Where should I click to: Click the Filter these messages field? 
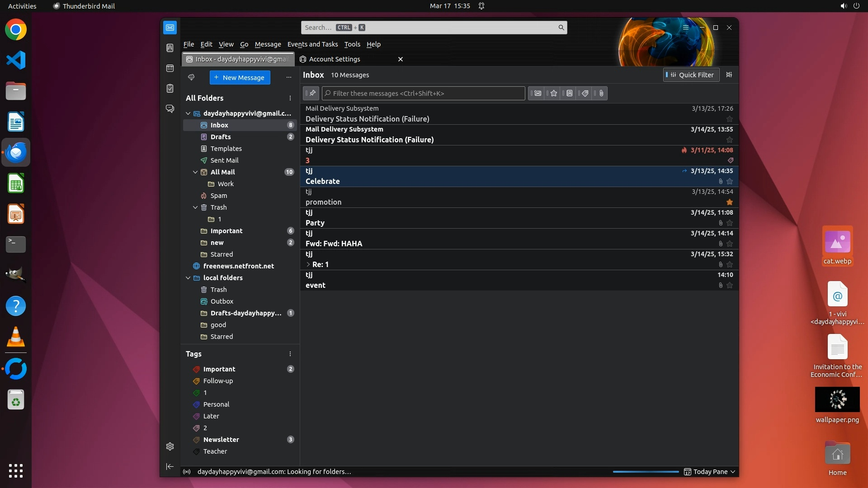coord(424,94)
